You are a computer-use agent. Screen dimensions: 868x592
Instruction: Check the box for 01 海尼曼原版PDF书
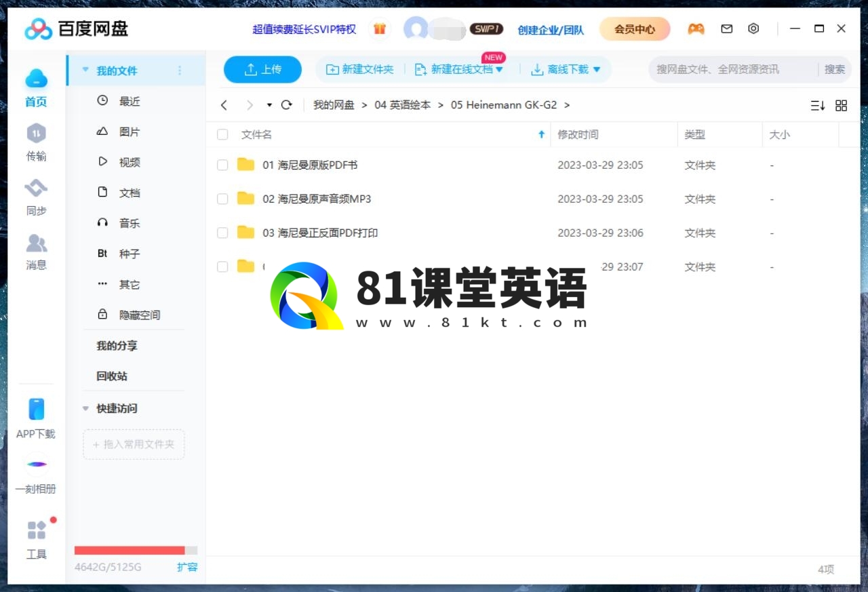(222, 165)
